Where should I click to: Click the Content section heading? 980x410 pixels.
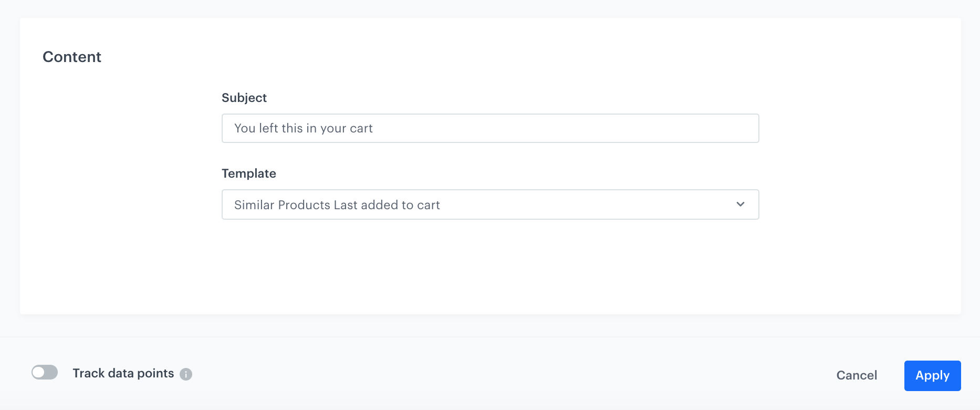coord(72,57)
